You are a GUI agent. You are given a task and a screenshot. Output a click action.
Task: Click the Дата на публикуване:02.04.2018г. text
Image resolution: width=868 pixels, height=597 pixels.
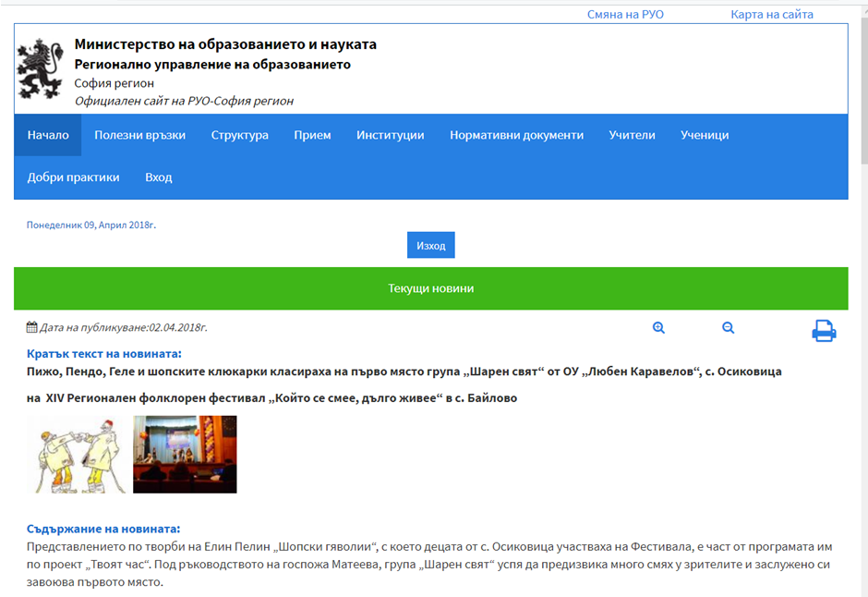tap(124, 328)
